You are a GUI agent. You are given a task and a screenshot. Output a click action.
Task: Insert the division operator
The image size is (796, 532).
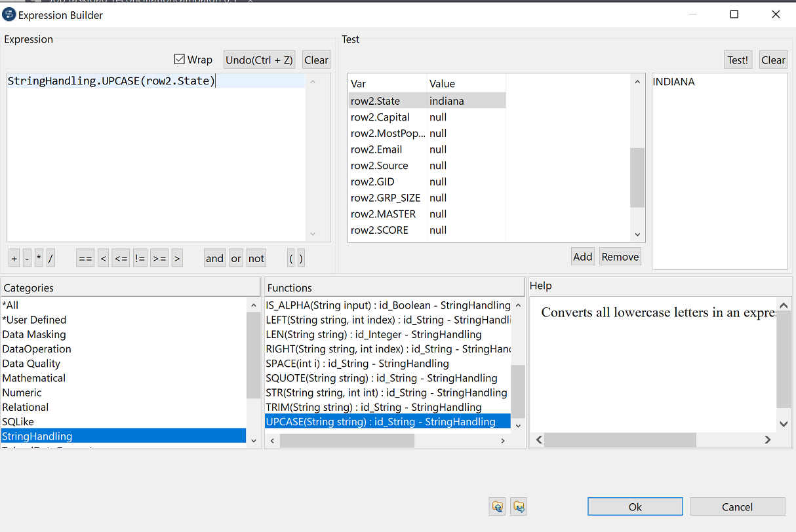tap(50, 257)
